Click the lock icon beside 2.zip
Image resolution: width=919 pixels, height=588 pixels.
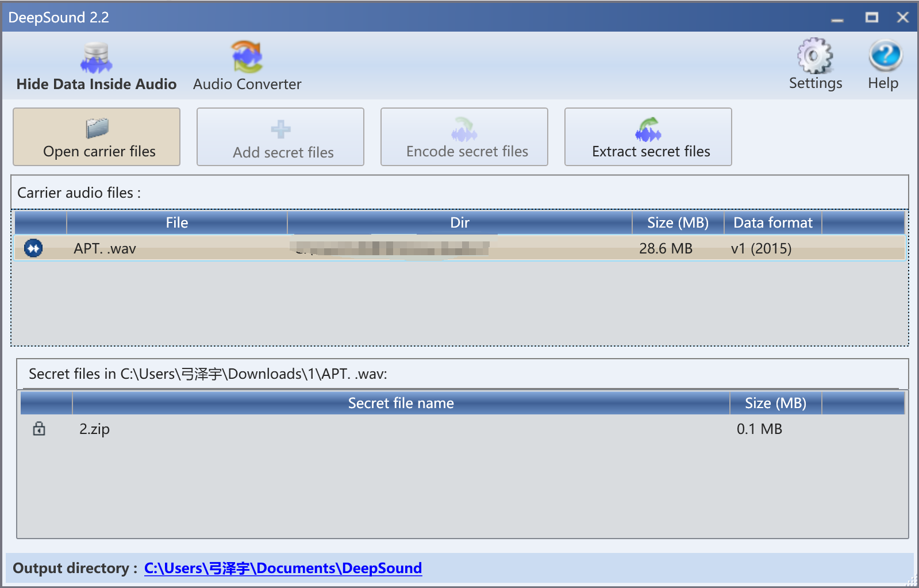(x=39, y=428)
